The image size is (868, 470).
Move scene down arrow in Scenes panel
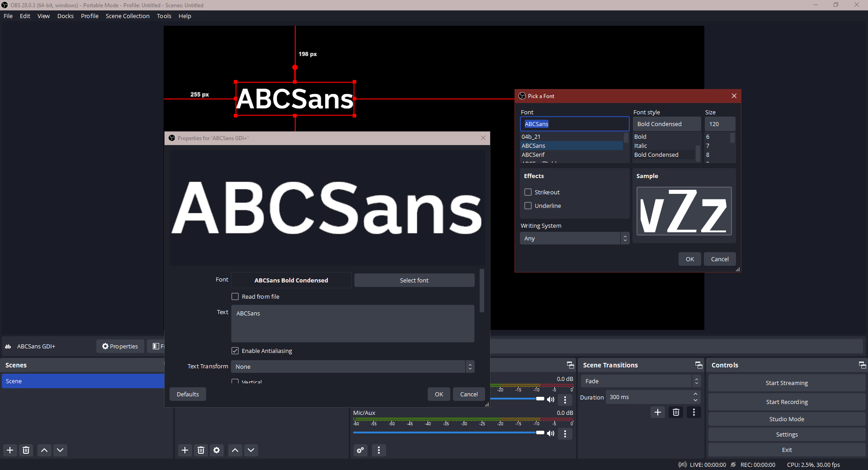60,450
